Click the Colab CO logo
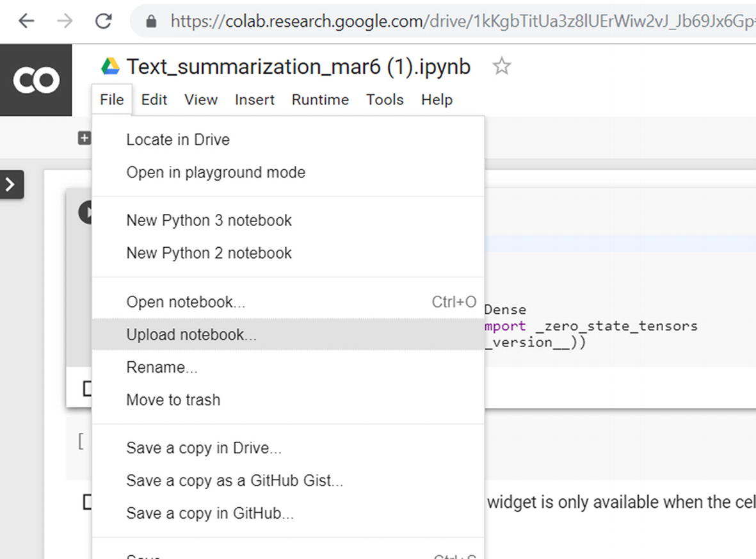Image resolution: width=756 pixels, height=559 pixels. tap(36, 80)
